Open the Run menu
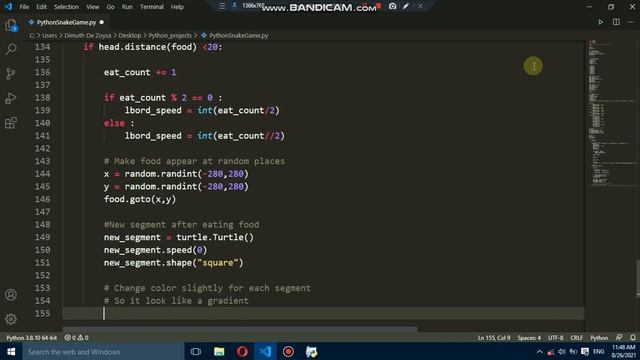640x360 pixels. tap(127, 7)
